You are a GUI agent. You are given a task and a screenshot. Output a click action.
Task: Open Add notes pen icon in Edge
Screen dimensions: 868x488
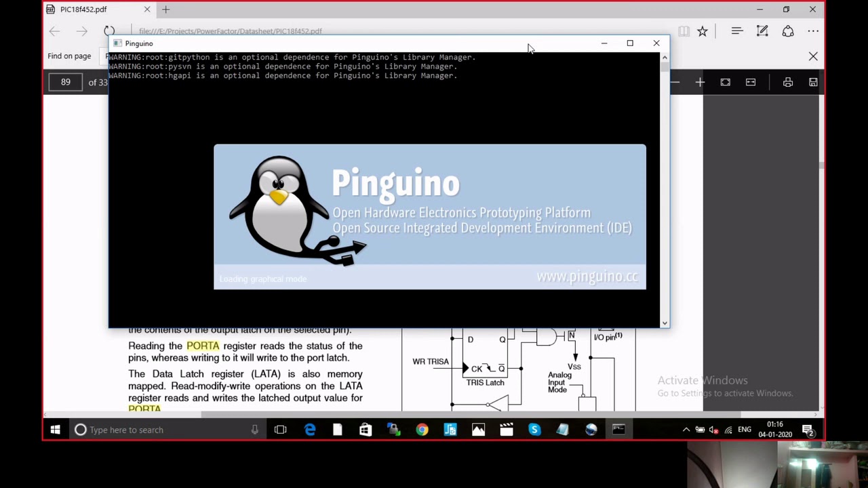(x=762, y=31)
